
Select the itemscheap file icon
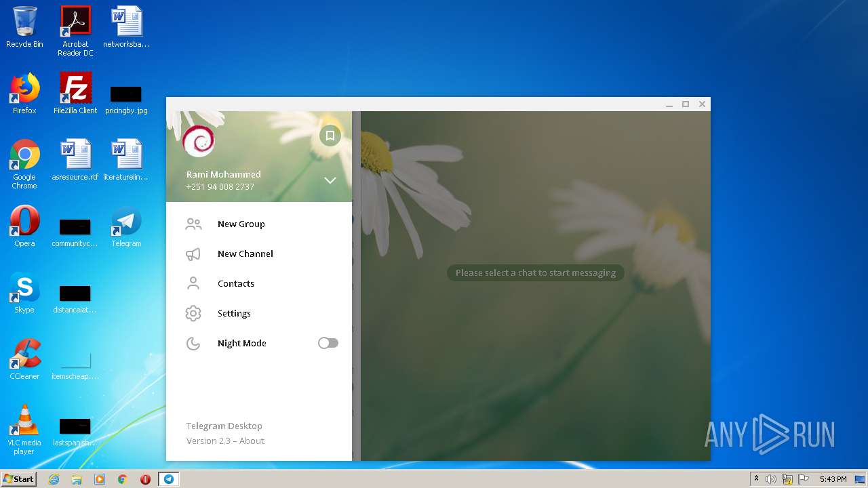(75, 365)
